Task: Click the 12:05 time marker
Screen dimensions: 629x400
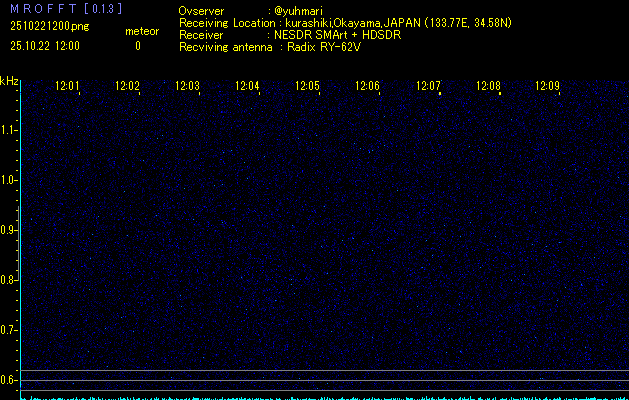Action: pyautogui.click(x=307, y=87)
